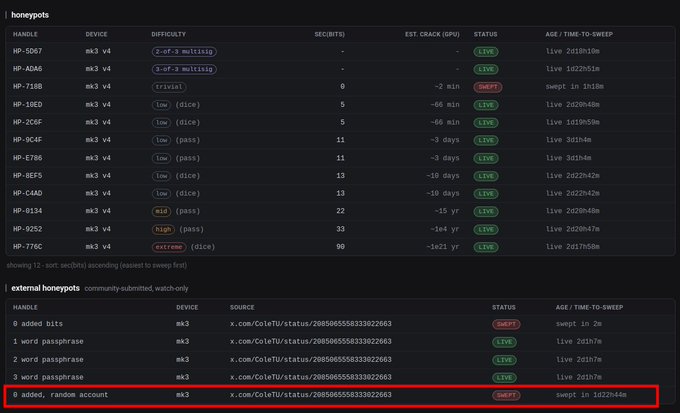This screenshot has width=680, height=413.
Task: Select the HP-2C6F handle
Action: (27, 122)
